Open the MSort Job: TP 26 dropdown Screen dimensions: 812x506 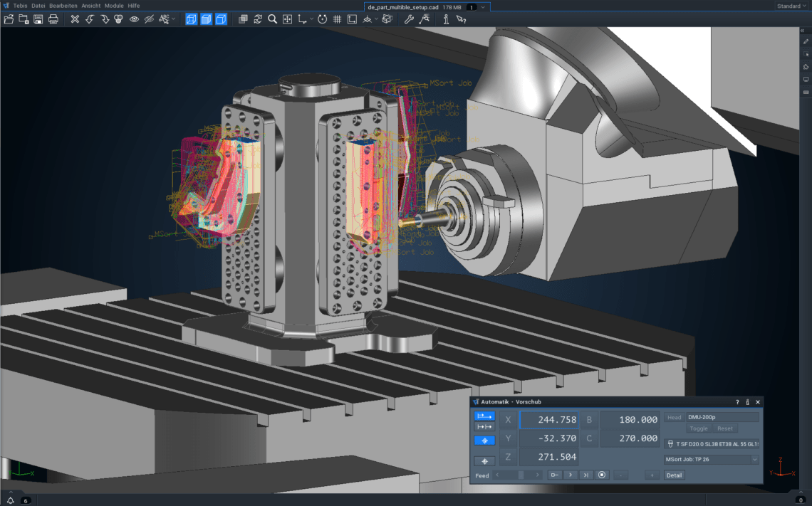[711, 459]
